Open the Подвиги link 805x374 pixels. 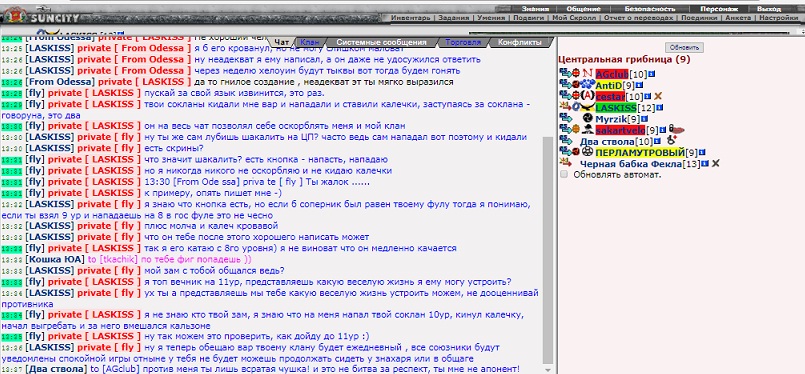(x=528, y=17)
